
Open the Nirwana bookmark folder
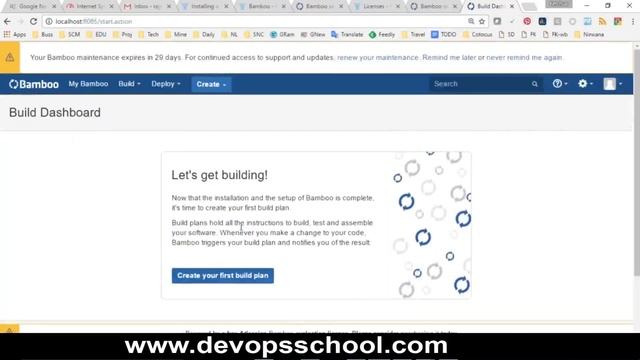click(x=589, y=35)
